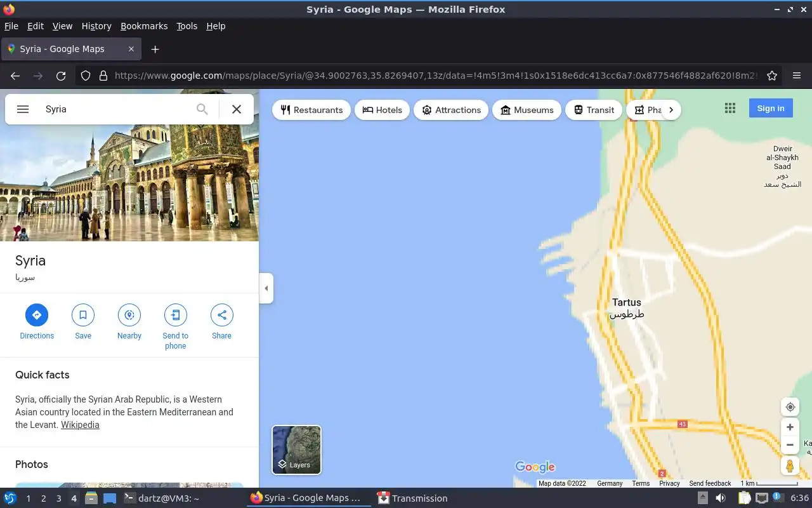Click Send feedback on the map
This screenshot has height=508, width=812.
click(710, 483)
